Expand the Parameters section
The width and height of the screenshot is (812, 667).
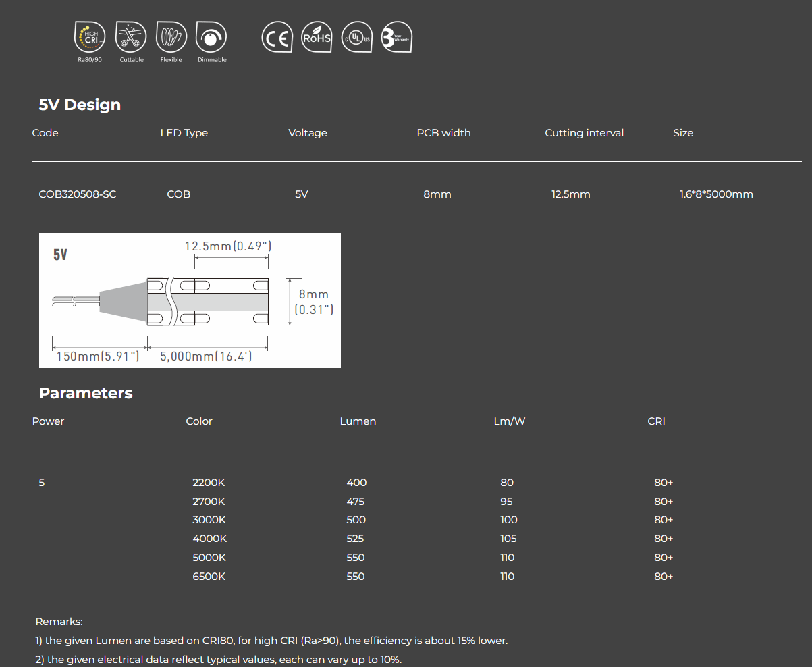tap(86, 392)
